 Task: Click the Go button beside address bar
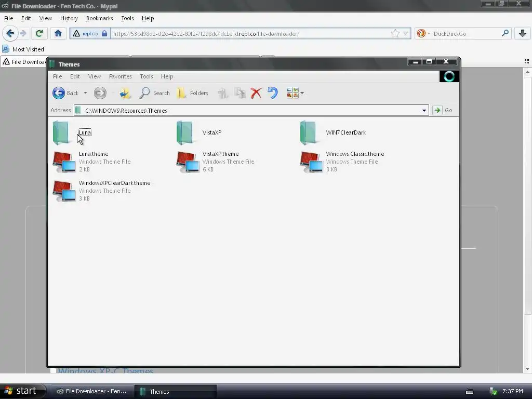(443, 110)
